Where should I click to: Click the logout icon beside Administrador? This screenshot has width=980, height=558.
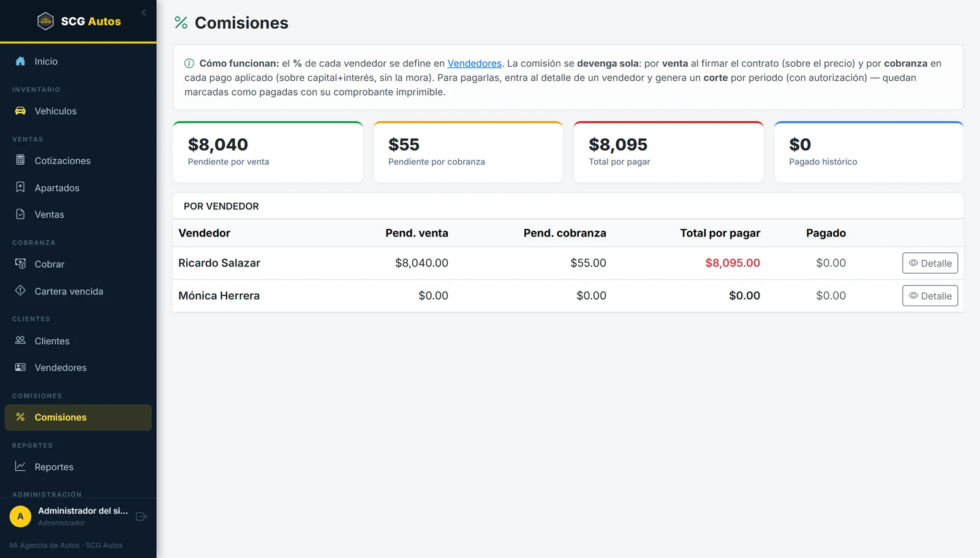click(141, 516)
